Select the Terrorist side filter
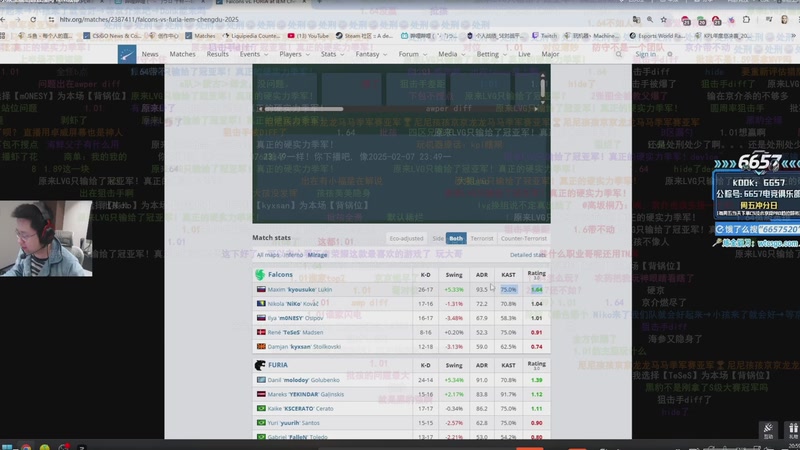The image size is (800, 450). 482,238
